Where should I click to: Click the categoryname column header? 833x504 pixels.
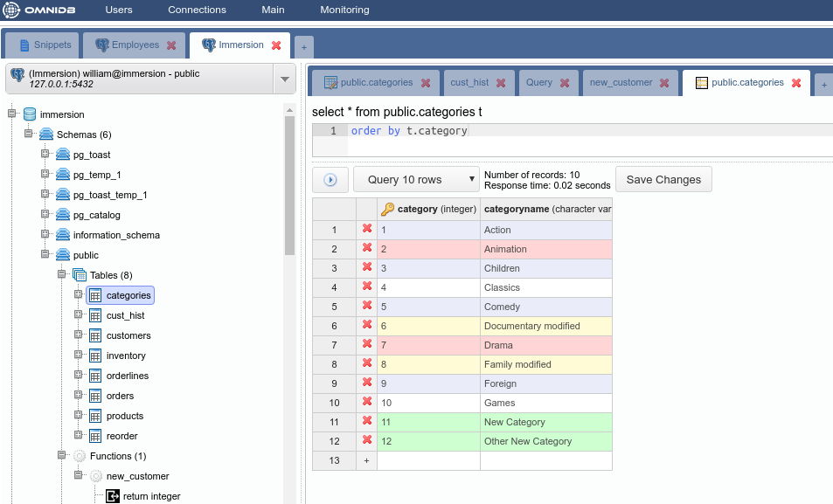[546, 210]
